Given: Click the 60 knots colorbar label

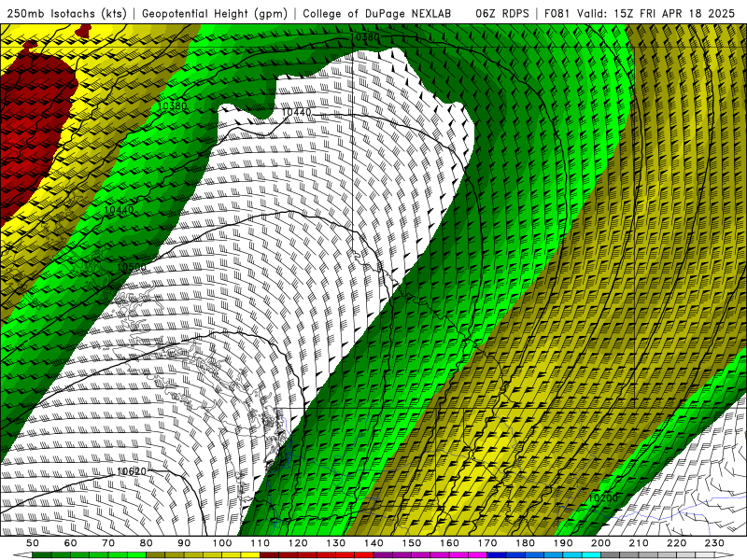Looking at the screenshot, I should 71,543.
